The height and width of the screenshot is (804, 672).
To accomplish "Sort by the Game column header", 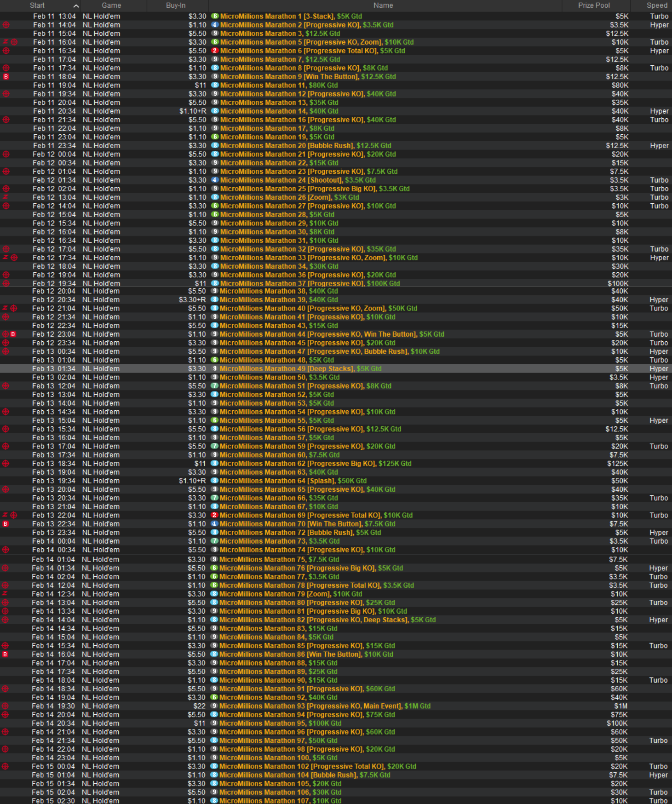I will coord(111,6).
